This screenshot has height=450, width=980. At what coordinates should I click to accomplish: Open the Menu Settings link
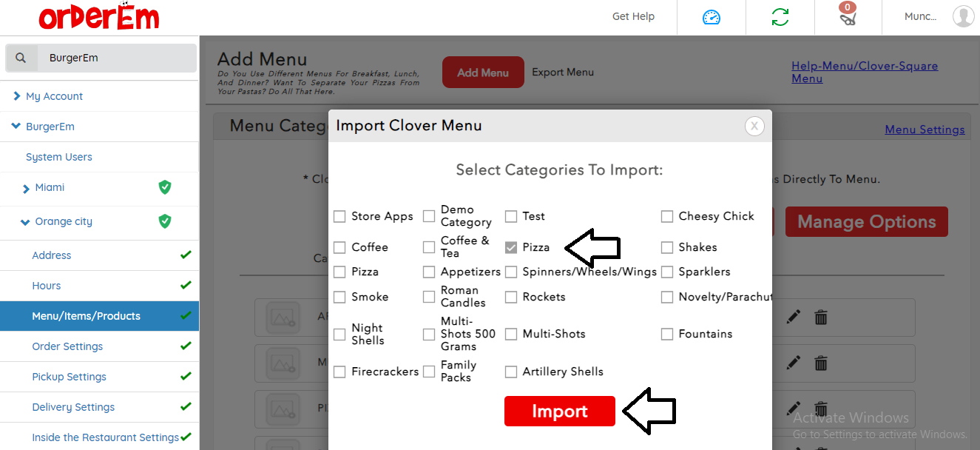925,130
